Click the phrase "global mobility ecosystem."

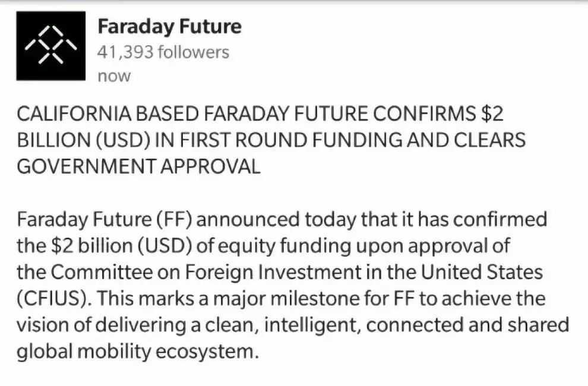[138, 352]
